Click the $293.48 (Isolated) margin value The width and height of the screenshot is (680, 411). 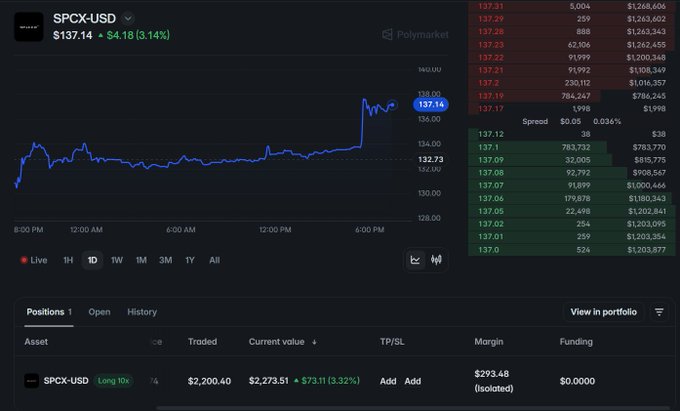494,381
